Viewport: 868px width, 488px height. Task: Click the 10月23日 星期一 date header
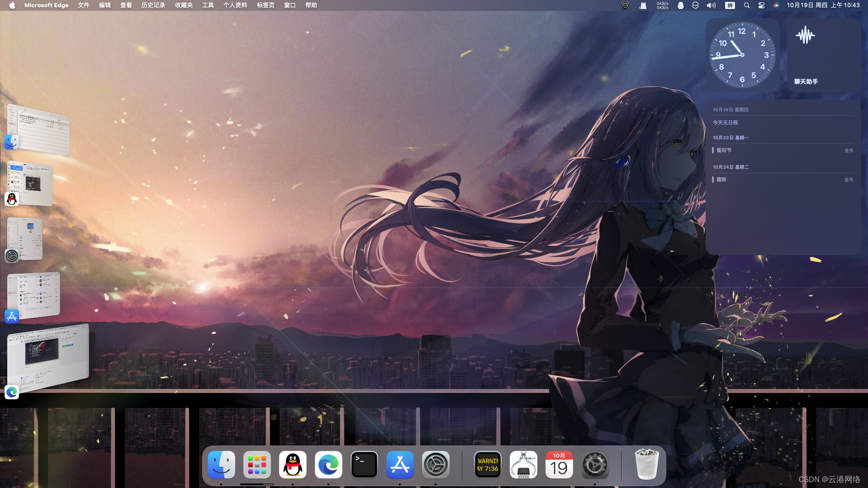[730, 137]
